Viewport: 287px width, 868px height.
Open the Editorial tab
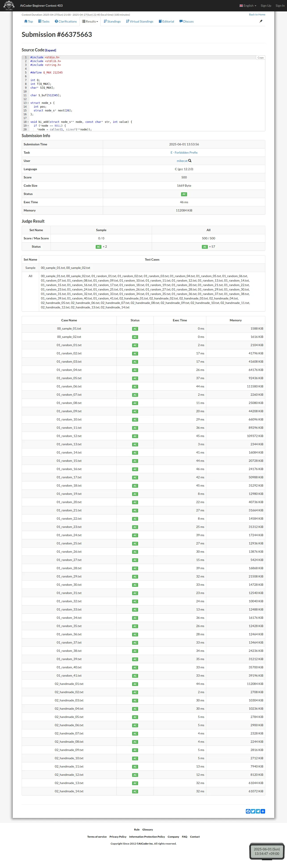(166, 22)
